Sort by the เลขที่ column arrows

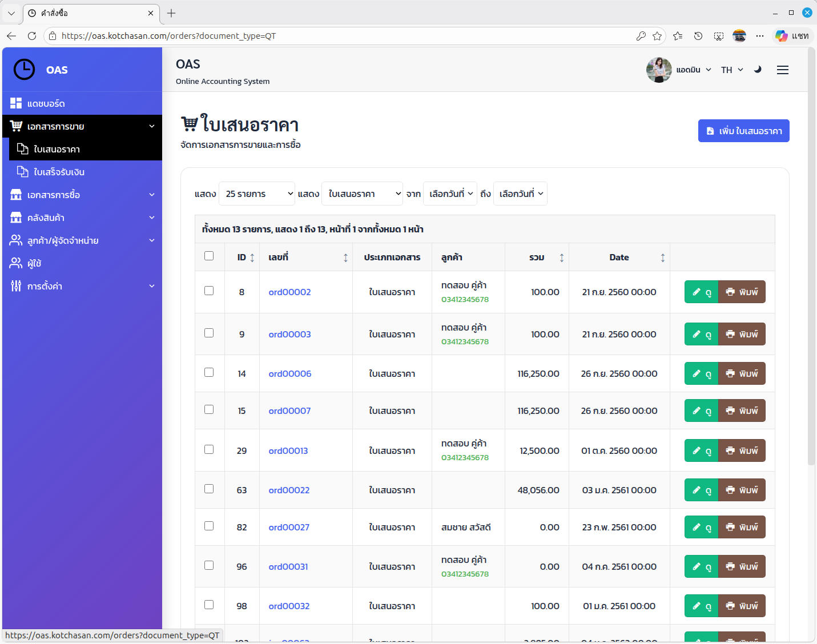click(x=345, y=258)
